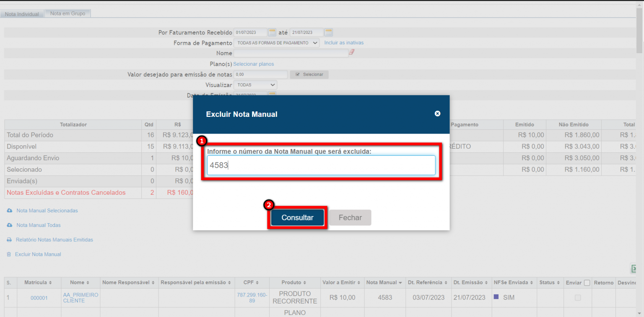Tick the Enviar header checkbox
This screenshot has width=644, height=317.
(587, 283)
